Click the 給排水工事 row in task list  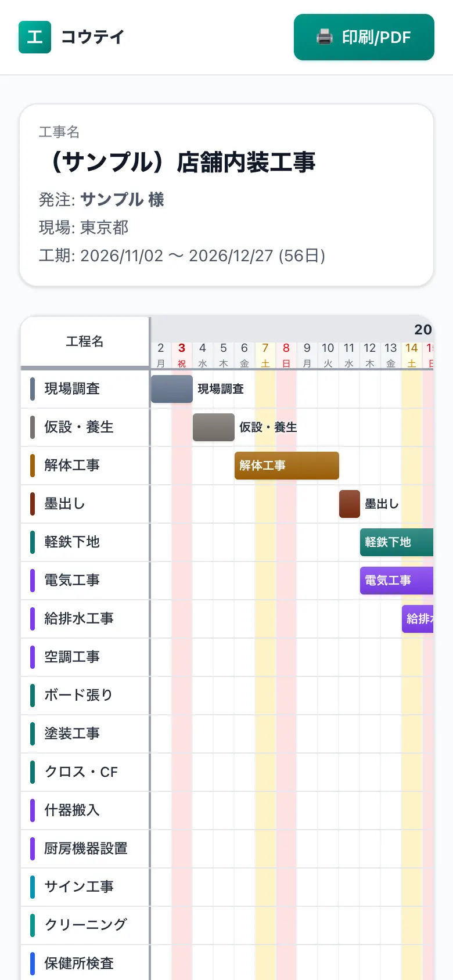[85, 619]
